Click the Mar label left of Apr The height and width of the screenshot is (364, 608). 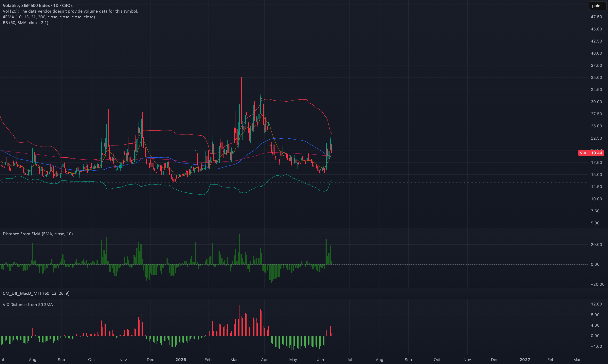click(x=234, y=360)
